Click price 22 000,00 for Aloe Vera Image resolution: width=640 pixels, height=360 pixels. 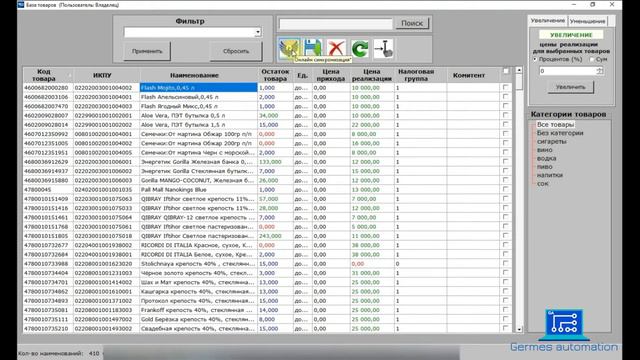(x=372, y=124)
